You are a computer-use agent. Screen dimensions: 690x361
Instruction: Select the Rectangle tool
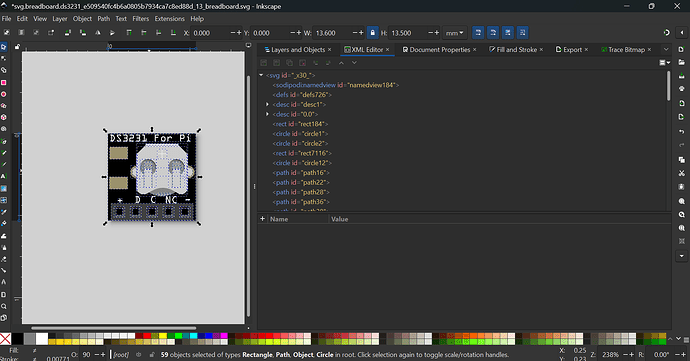point(4,82)
